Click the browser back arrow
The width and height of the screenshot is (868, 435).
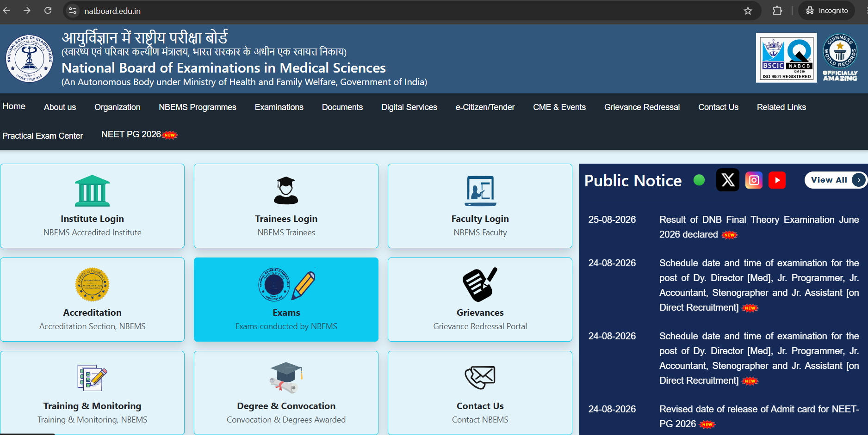tap(6, 10)
